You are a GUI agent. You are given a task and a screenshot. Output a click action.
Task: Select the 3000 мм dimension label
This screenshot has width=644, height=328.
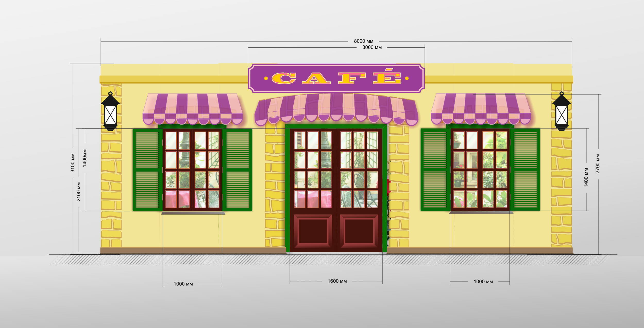coord(372,47)
